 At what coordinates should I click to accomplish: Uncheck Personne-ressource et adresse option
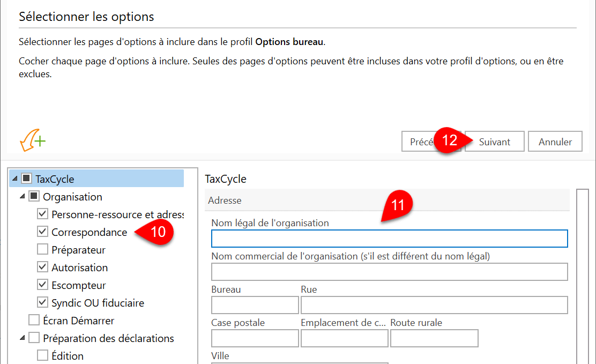[x=42, y=214]
